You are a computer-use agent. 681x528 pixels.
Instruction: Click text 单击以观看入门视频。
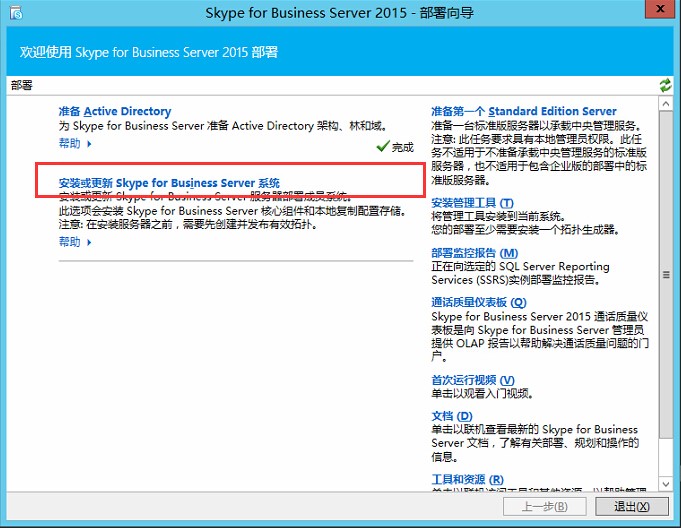(x=482, y=393)
